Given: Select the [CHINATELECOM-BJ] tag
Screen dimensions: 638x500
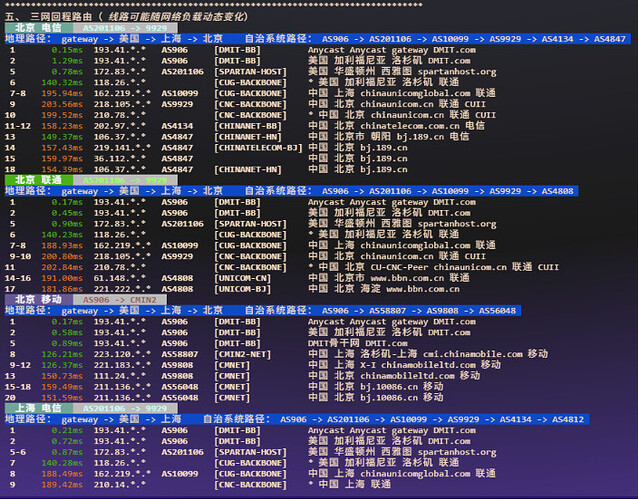Looking at the screenshot, I should [x=258, y=148].
